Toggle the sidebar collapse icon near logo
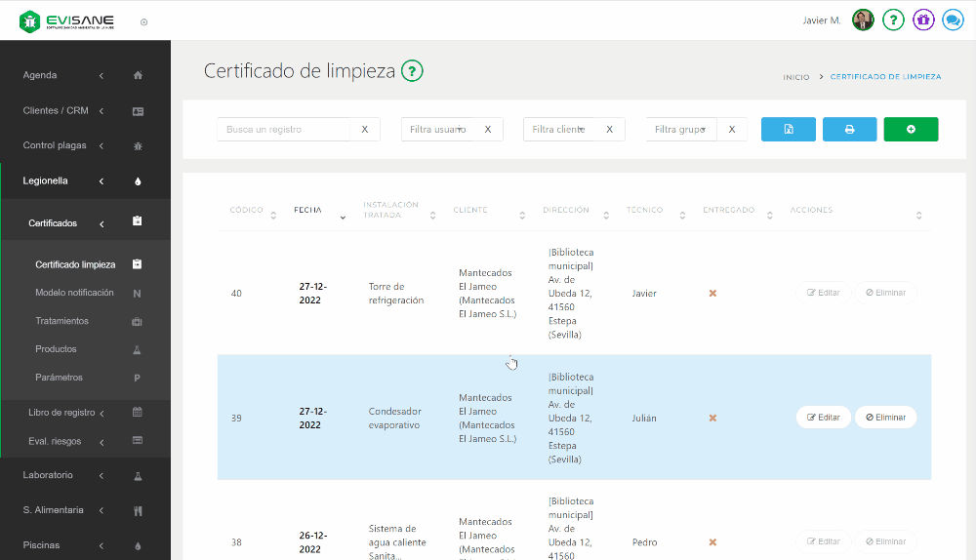Screen dimensions: 976x560 143,21
